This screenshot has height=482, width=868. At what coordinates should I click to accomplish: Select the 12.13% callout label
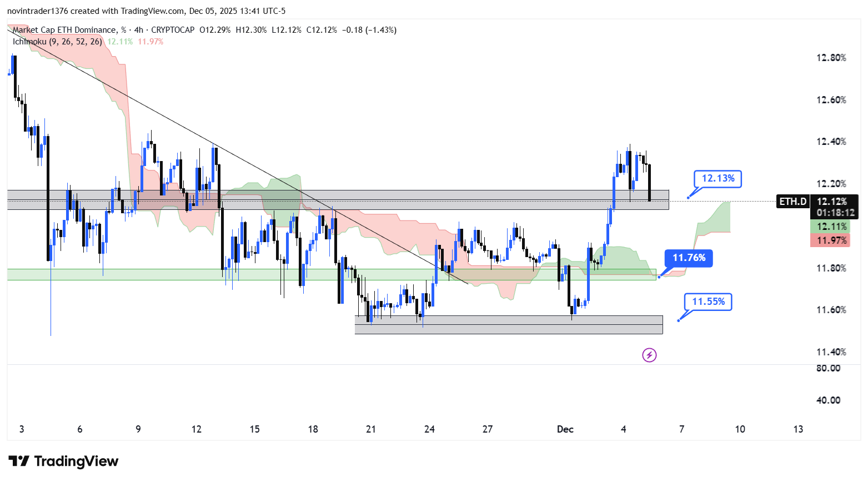pos(718,179)
